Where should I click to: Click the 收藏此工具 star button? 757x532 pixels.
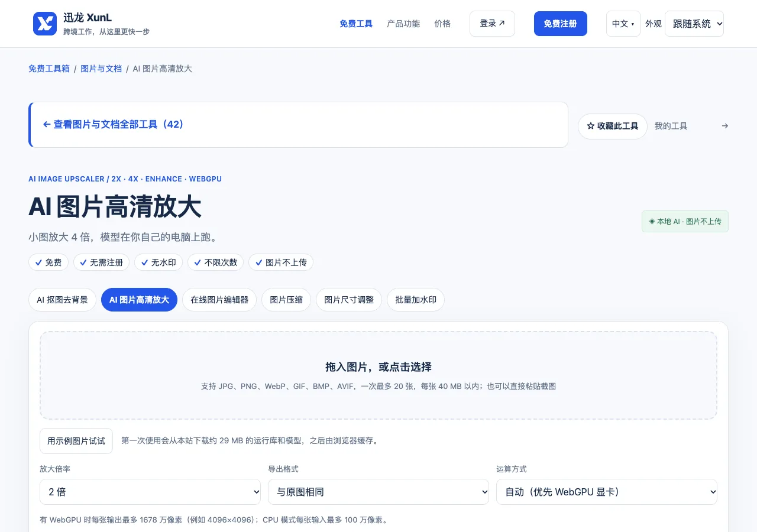click(613, 126)
